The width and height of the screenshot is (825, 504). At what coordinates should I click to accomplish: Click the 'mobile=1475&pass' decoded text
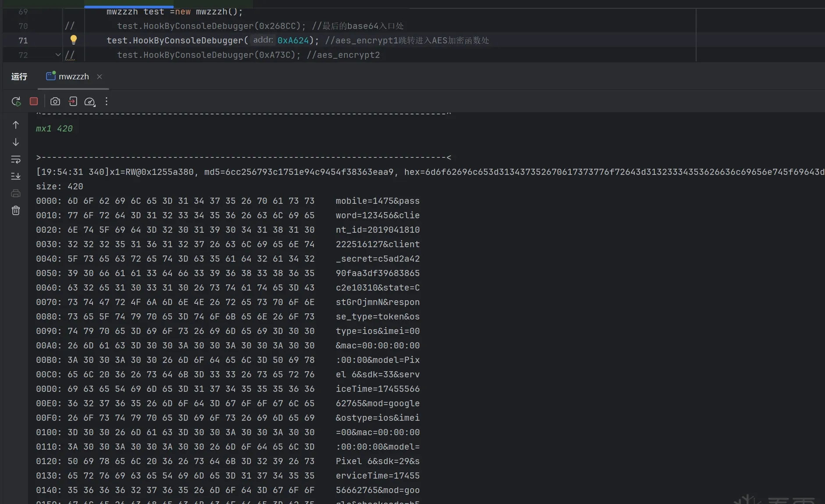point(378,201)
